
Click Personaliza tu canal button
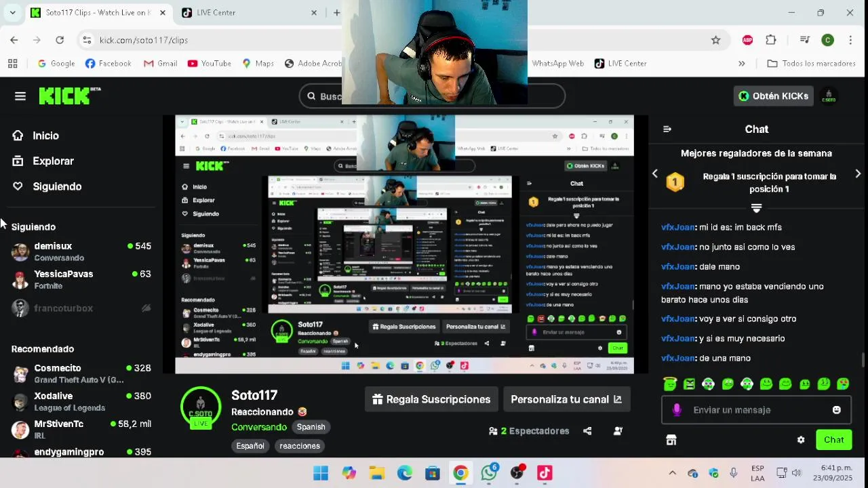click(x=566, y=399)
